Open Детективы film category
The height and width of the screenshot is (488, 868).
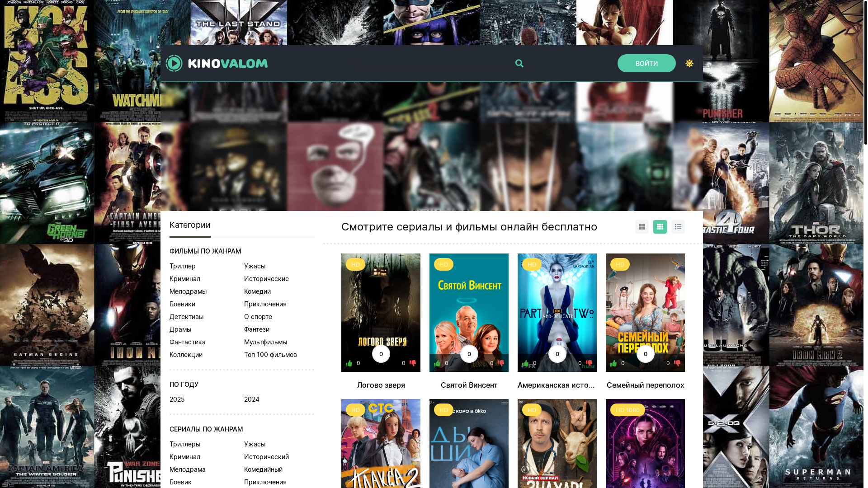point(186,317)
